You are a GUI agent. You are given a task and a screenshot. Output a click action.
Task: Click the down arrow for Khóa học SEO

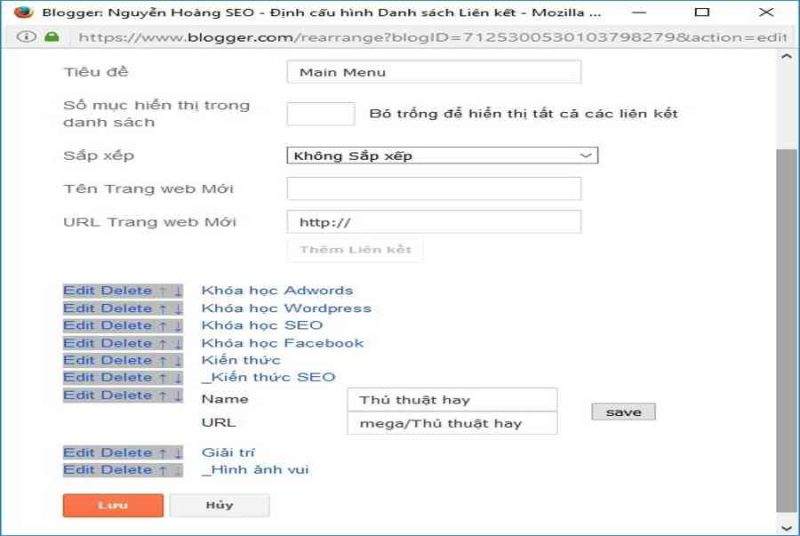tap(177, 325)
